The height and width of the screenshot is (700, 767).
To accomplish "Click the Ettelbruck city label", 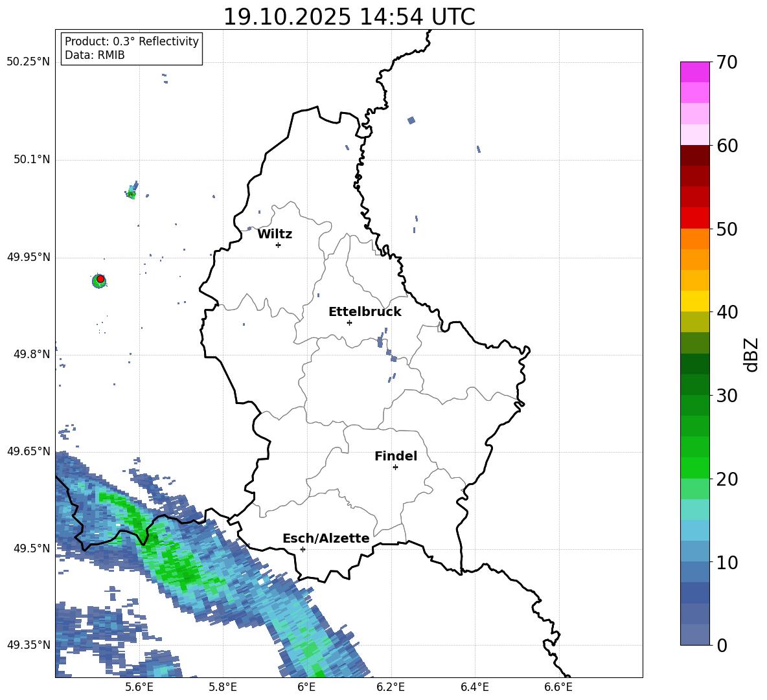I will (x=365, y=312).
